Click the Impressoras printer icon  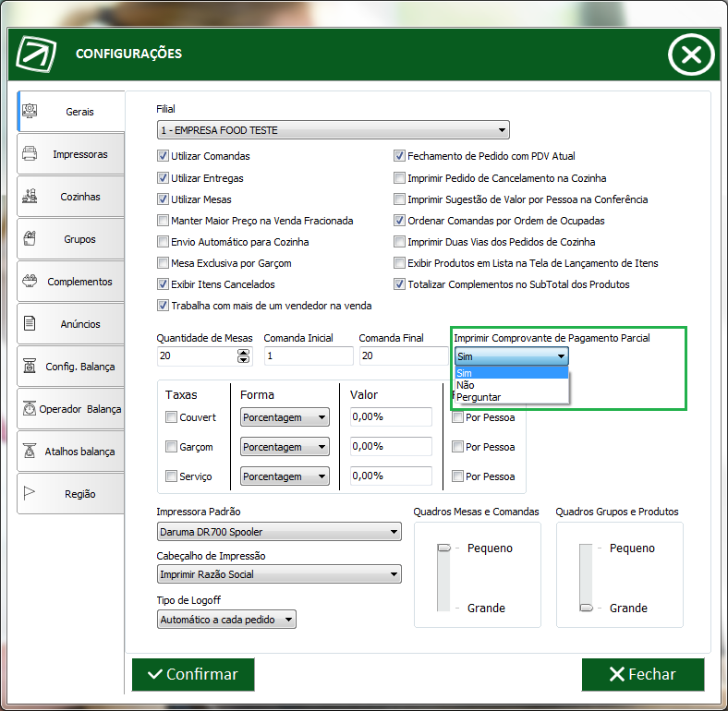[x=30, y=153]
